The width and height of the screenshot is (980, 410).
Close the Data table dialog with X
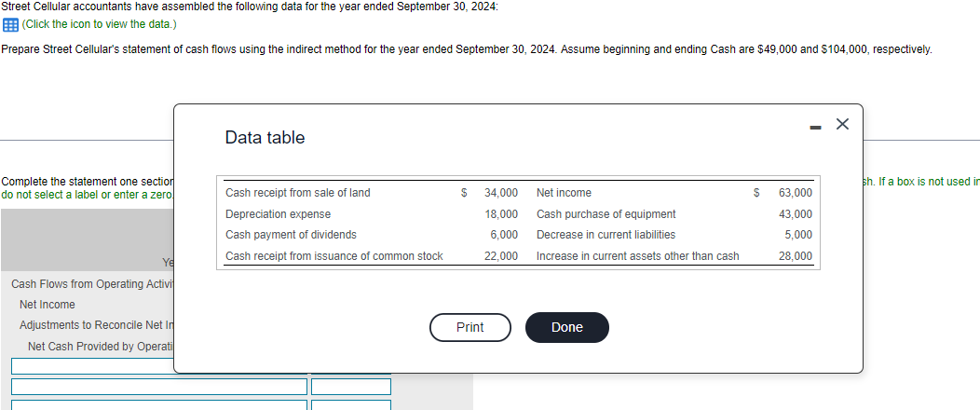pos(842,125)
